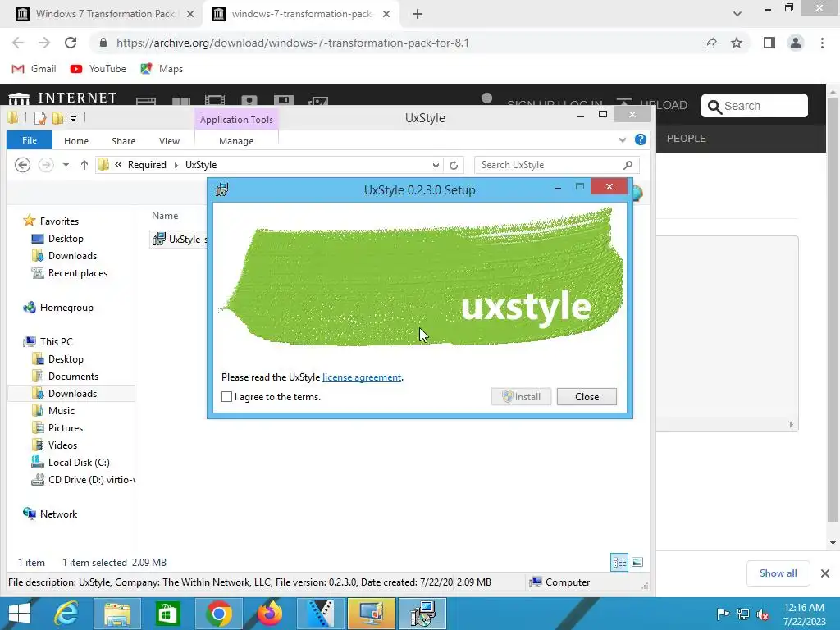840x630 pixels.
Task: Open Homegroup in navigation pane
Action: [66, 308]
